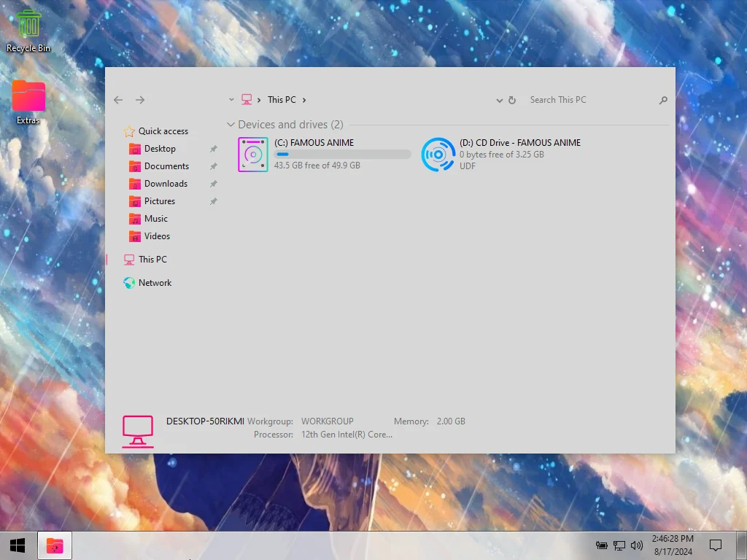Click the UDF file system text

(468, 166)
